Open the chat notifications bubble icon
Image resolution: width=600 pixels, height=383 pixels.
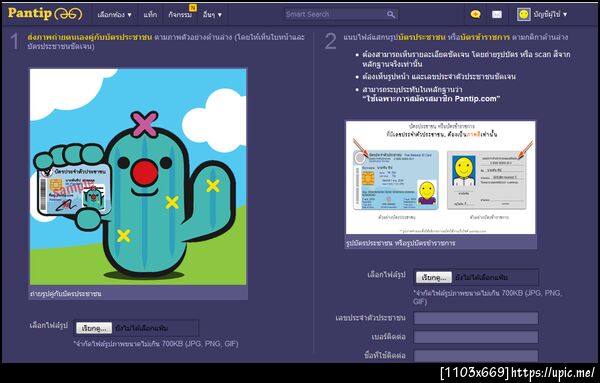click(x=475, y=14)
